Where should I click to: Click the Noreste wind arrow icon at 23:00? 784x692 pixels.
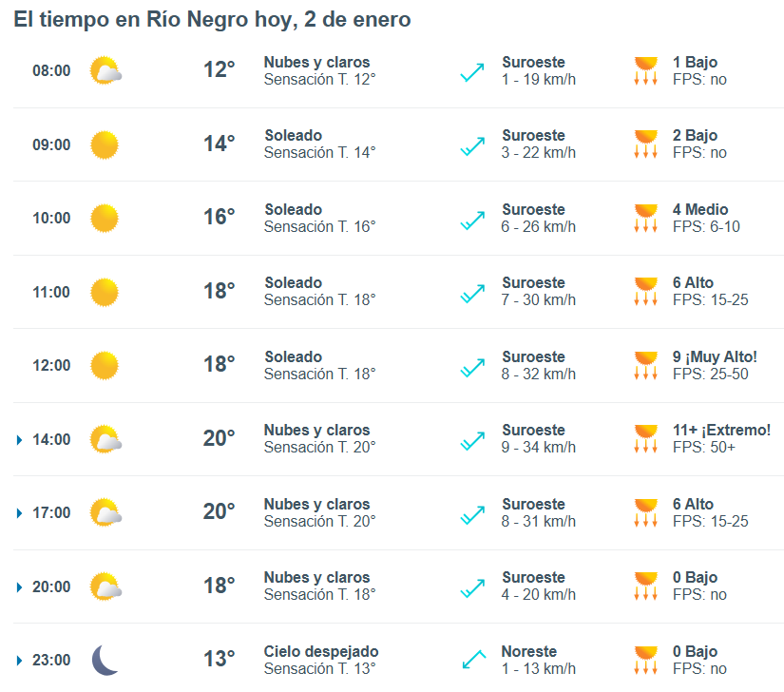click(472, 660)
